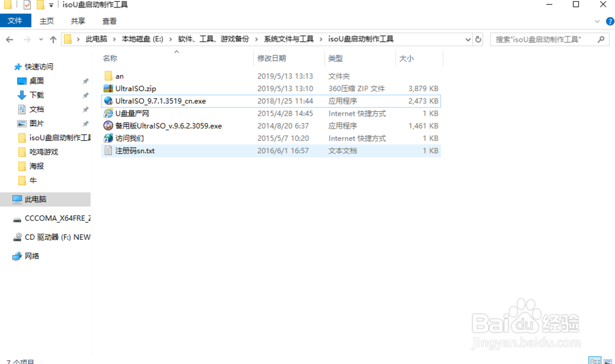Open customize quick access toolbar dropdown

pos(51,6)
